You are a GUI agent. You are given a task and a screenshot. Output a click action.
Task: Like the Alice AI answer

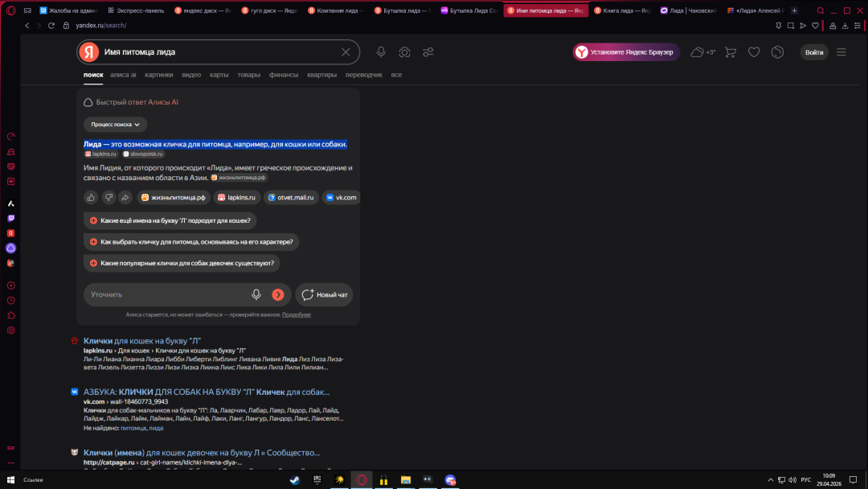coord(92,197)
